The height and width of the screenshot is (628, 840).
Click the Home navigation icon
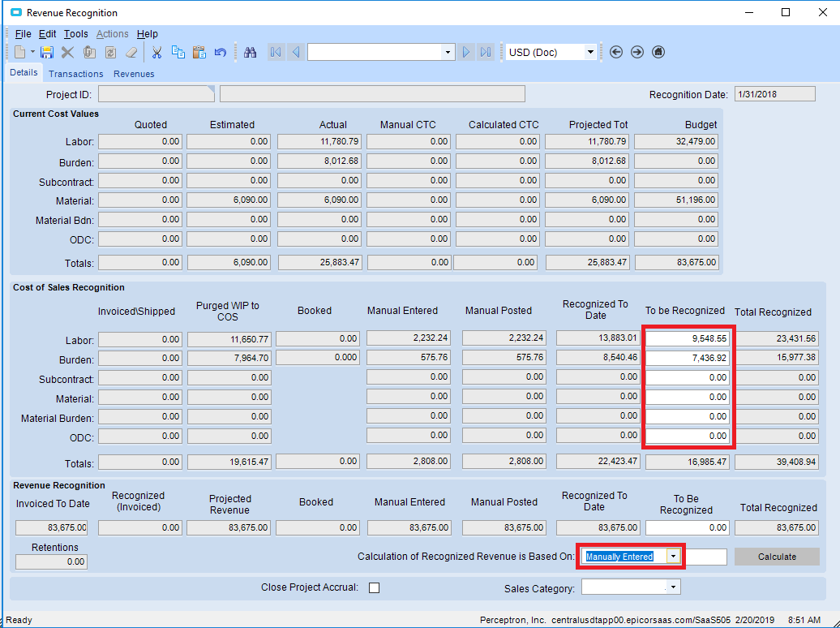pyautogui.click(x=658, y=52)
